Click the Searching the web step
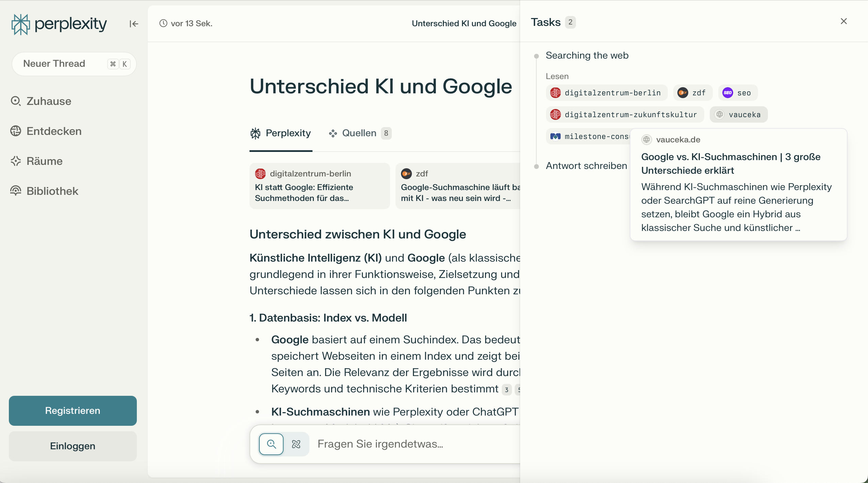This screenshot has width=868, height=483. (587, 55)
